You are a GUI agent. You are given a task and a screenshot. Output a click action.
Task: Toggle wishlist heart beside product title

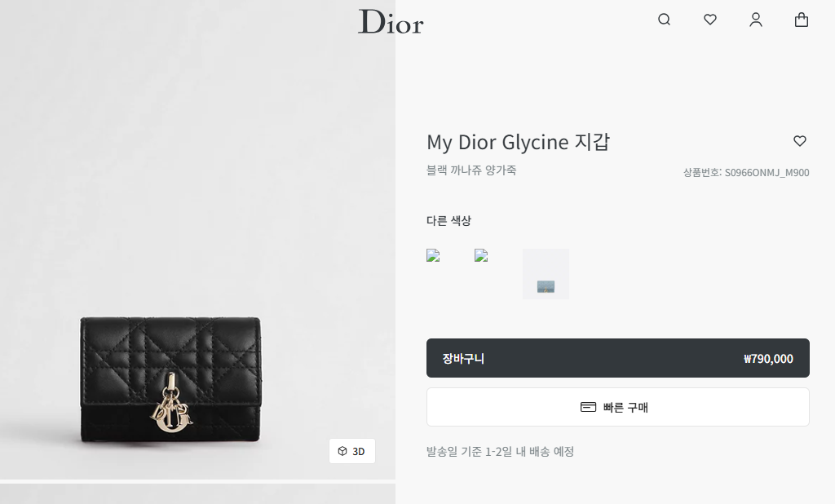pyautogui.click(x=800, y=140)
